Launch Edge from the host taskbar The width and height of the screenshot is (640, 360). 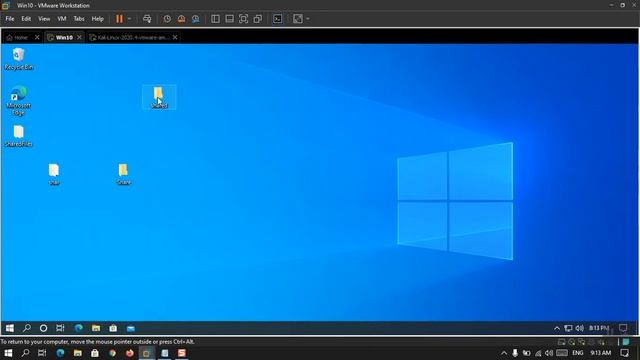[60, 353]
